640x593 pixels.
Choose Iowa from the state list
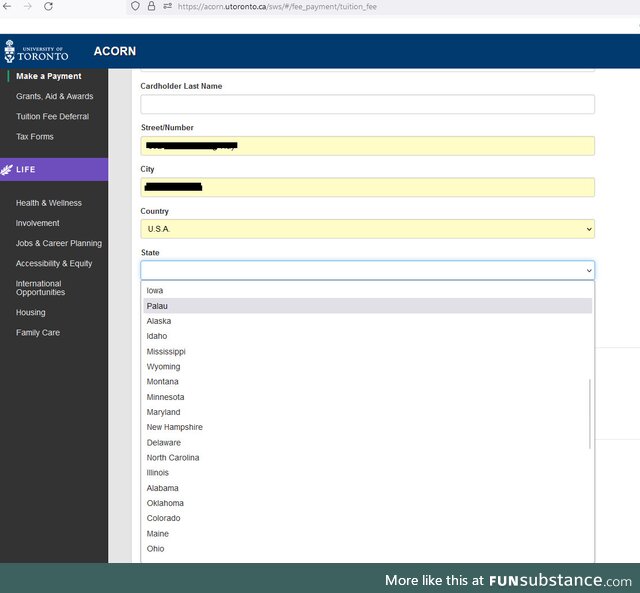(x=367, y=291)
